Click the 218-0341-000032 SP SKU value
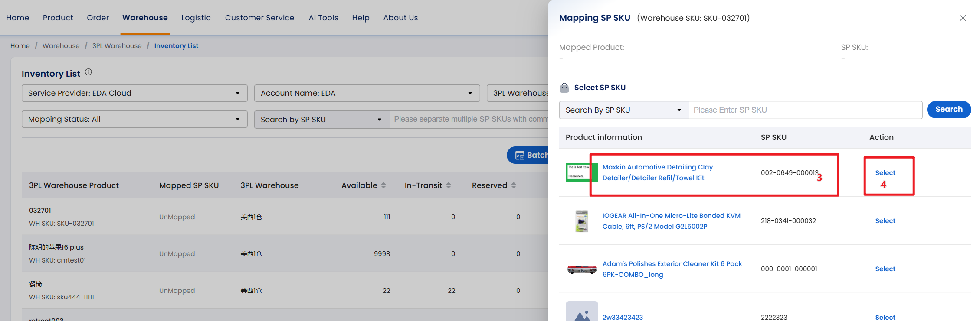The image size is (980, 321). [788, 221]
